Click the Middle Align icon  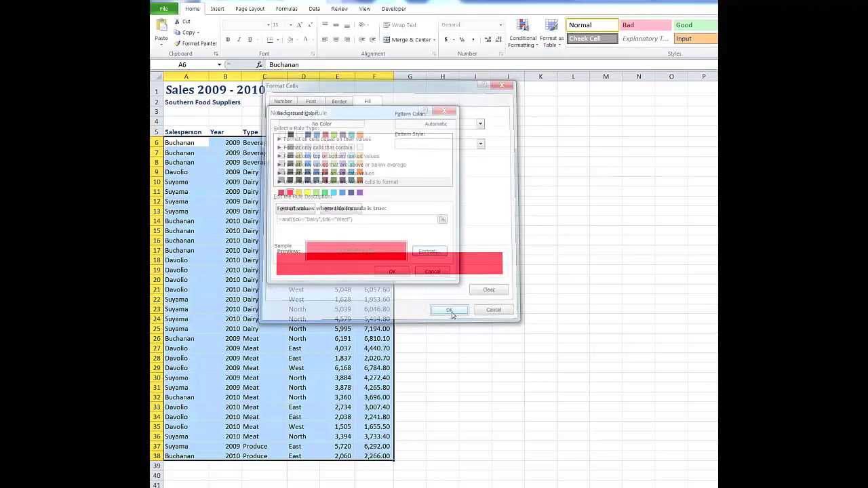tap(336, 25)
